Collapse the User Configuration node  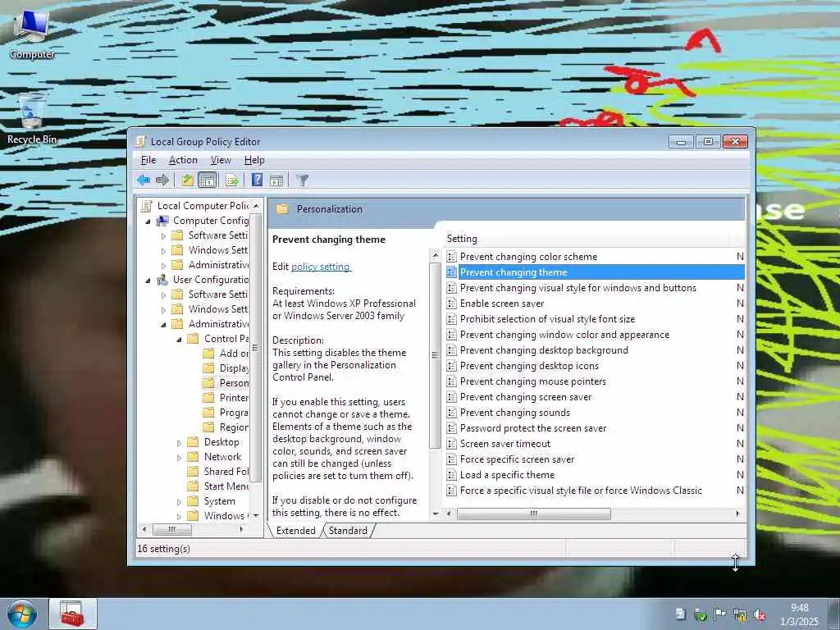148,281
